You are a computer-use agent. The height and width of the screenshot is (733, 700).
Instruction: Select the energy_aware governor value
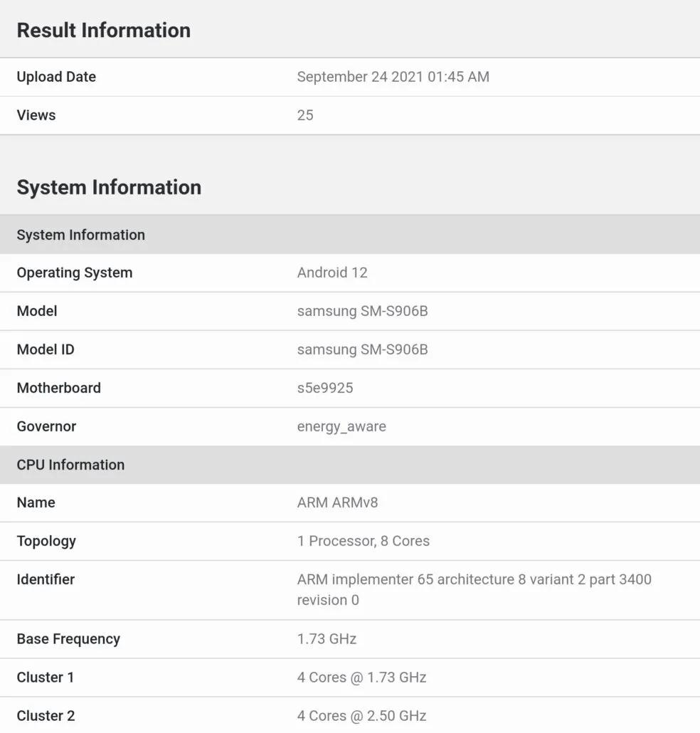click(341, 426)
